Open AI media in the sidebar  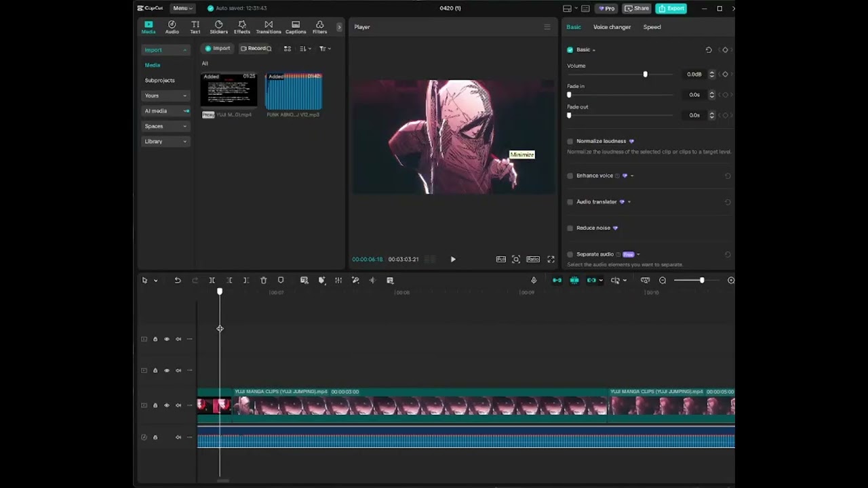(x=165, y=110)
